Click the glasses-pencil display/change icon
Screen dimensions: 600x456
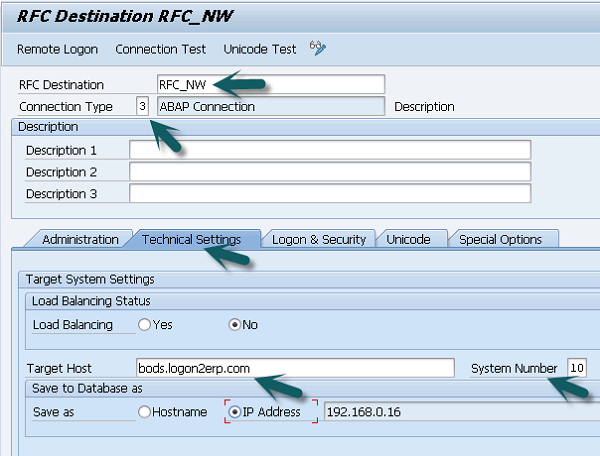click(x=318, y=48)
